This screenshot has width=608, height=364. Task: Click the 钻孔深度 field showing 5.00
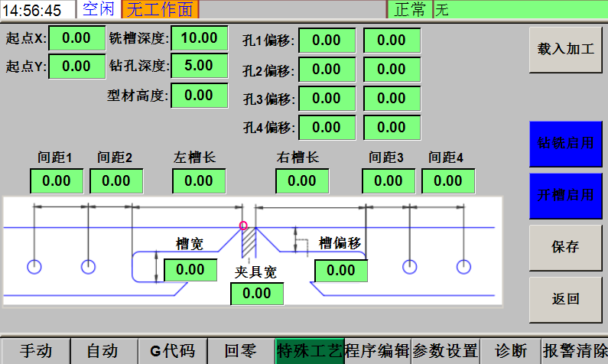[199, 66]
